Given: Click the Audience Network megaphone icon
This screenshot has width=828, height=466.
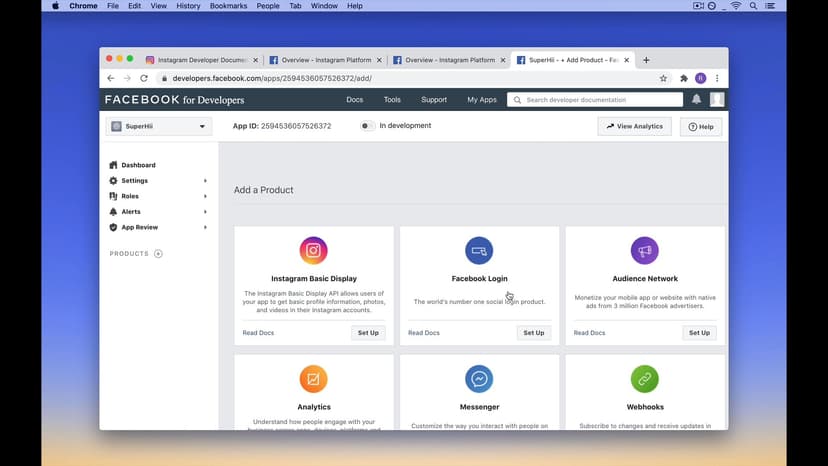Looking at the screenshot, I should pyautogui.click(x=644, y=250).
